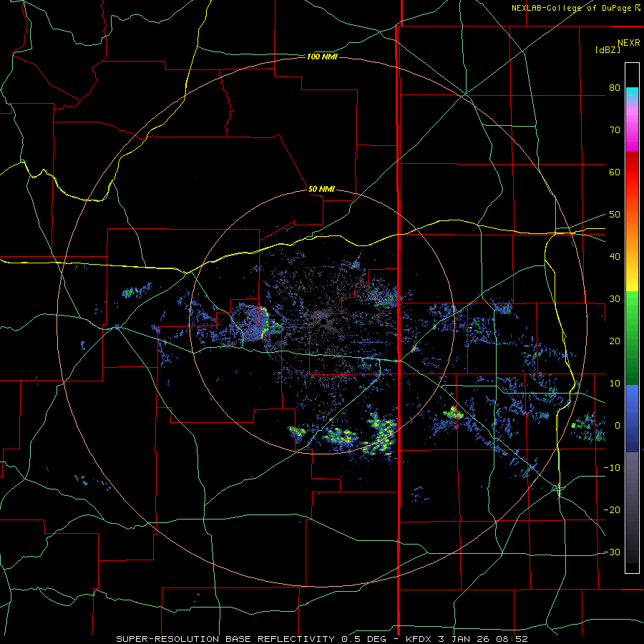Viewport: 644px width, 644px height.
Task: Click the 20 dBZ scale value
Action: coord(615,341)
